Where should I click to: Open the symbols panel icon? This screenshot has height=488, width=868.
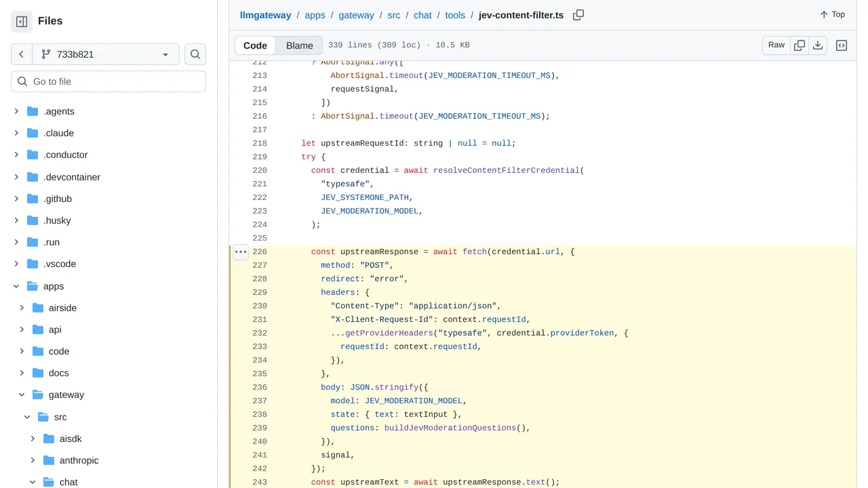coord(842,45)
